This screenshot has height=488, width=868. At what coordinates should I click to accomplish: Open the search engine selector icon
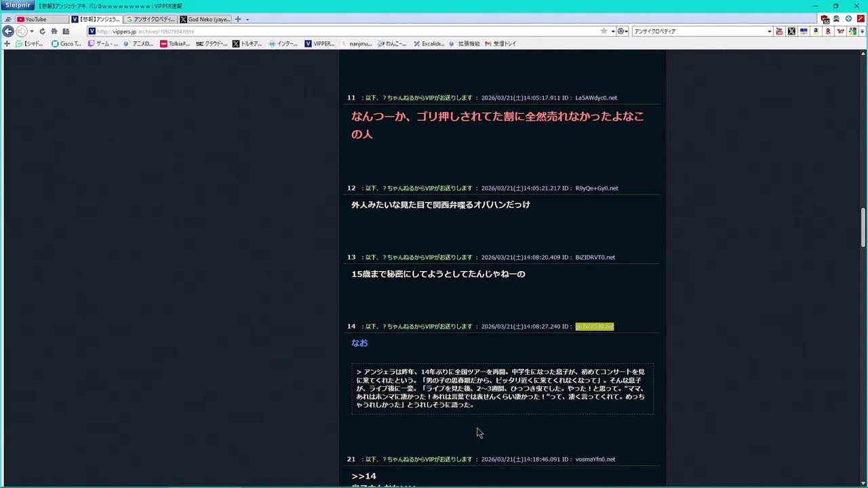coord(623,31)
